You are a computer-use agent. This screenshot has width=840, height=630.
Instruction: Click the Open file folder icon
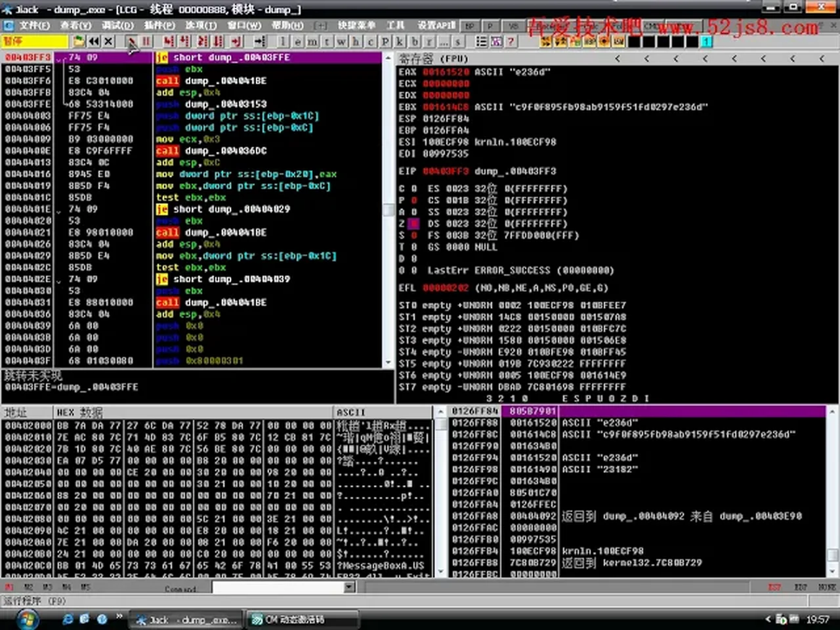tap(79, 41)
